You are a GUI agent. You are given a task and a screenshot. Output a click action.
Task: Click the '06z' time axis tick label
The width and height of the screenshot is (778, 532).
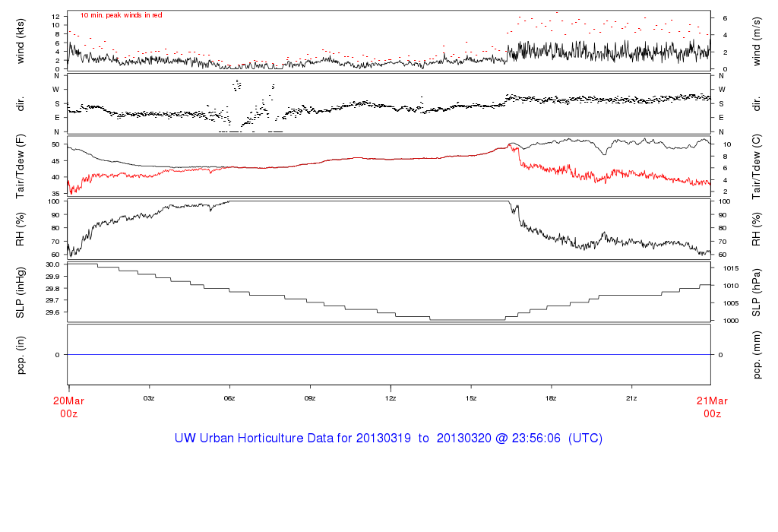(229, 398)
